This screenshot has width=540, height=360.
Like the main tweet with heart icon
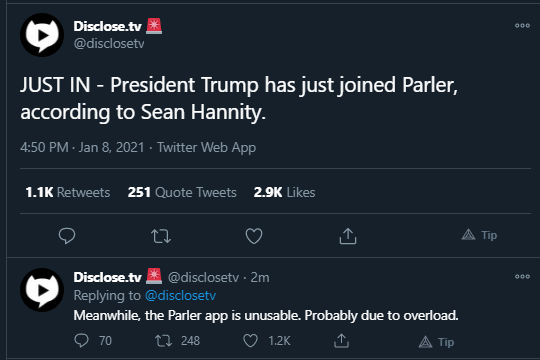254,236
